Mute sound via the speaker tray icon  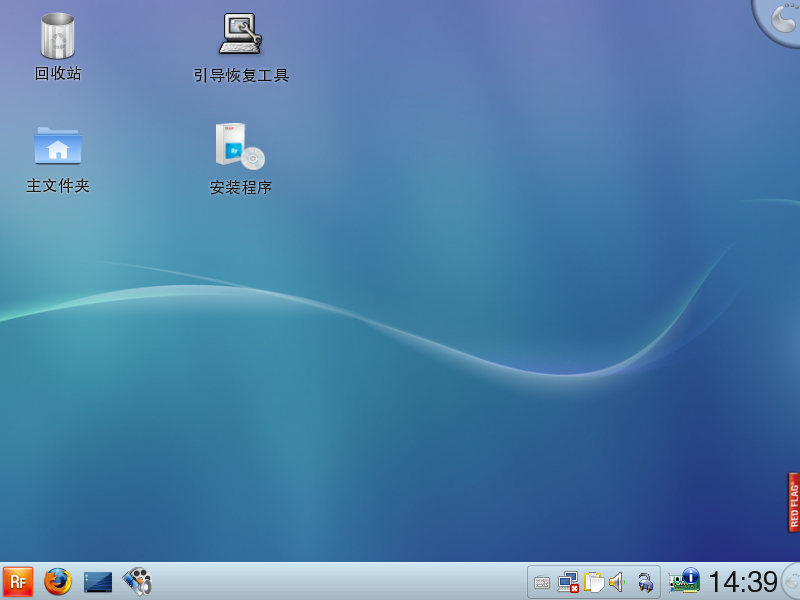click(616, 582)
